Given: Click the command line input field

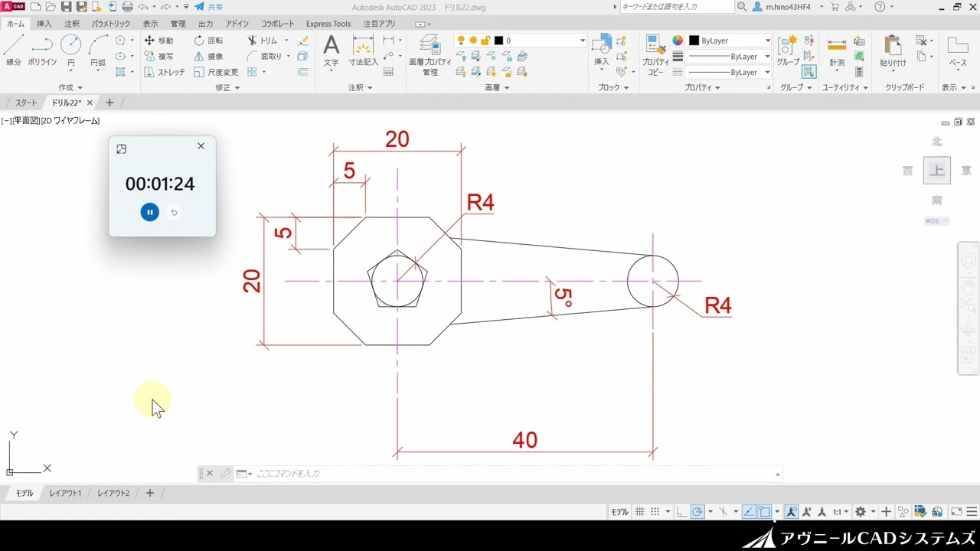Looking at the screenshot, I should pos(459,473).
